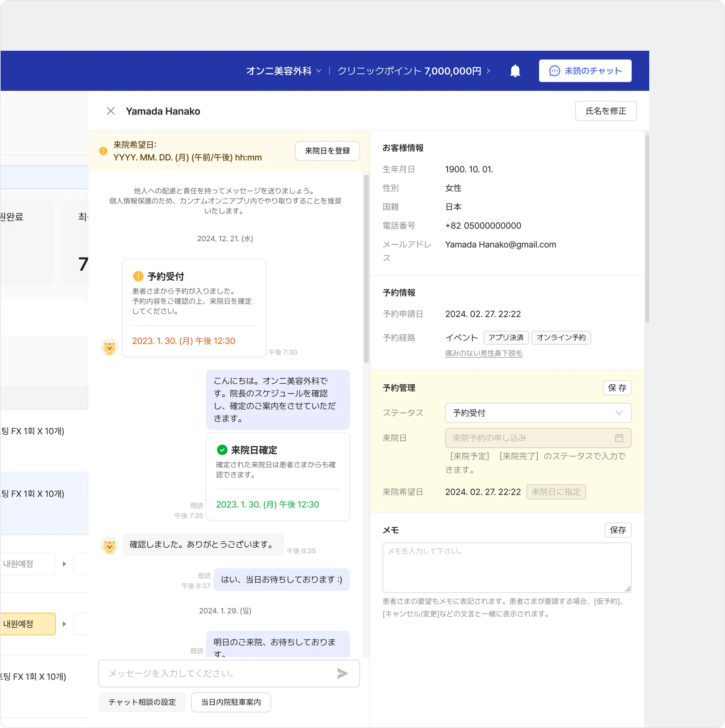
Task: Select the チャット相談の設定 option
Action: (142, 702)
